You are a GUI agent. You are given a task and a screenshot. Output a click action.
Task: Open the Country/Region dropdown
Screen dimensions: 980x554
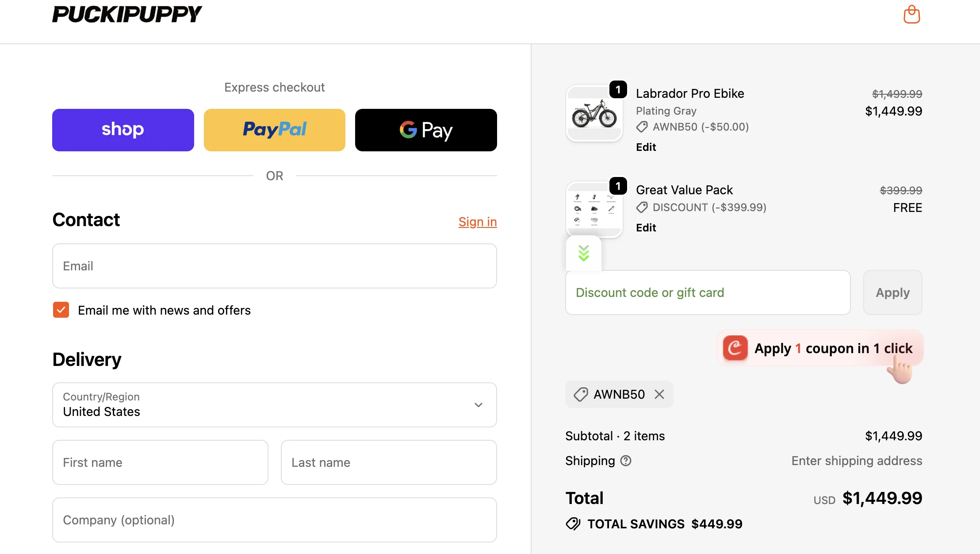(275, 405)
